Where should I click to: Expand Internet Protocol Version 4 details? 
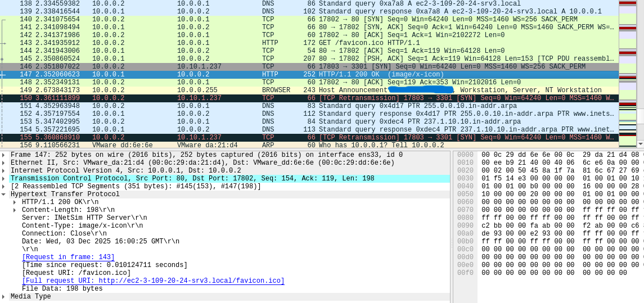(x=3, y=170)
